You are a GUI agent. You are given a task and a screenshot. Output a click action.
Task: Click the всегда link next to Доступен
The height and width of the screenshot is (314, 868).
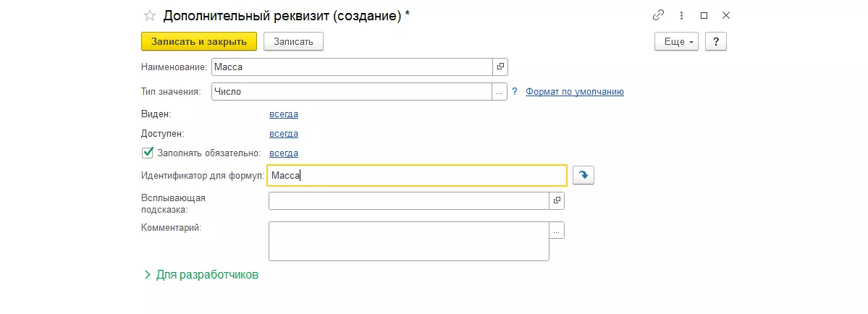pyautogui.click(x=284, y=133)
